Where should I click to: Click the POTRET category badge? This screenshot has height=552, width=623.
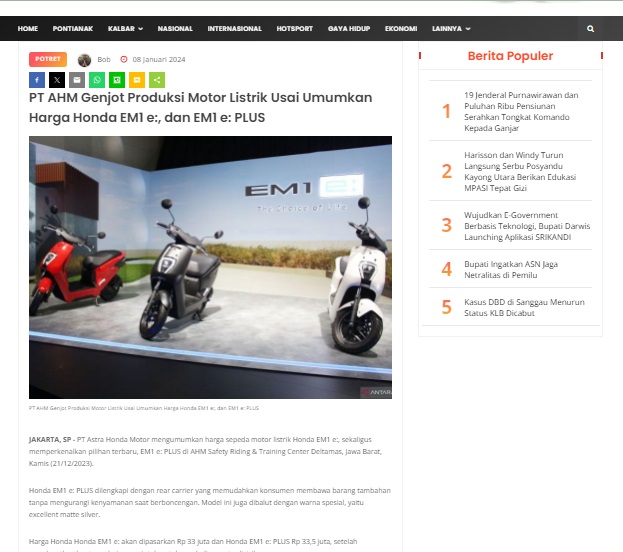[x=48, y=59]
